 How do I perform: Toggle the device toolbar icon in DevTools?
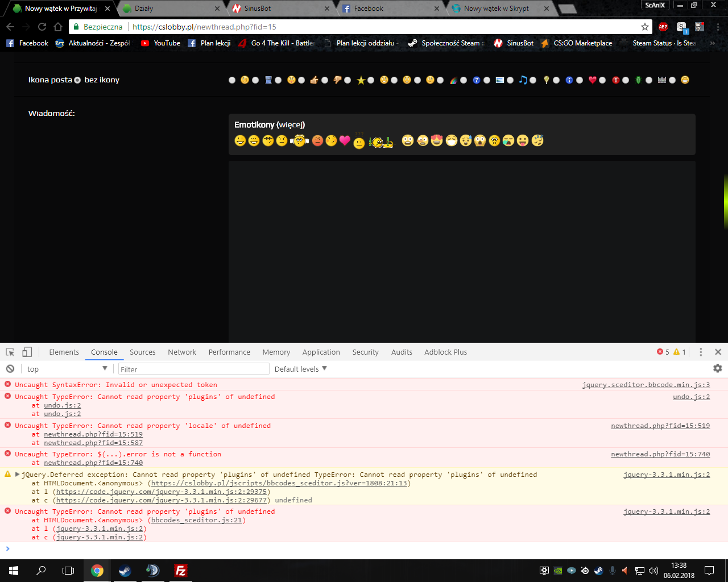(27, 352)
